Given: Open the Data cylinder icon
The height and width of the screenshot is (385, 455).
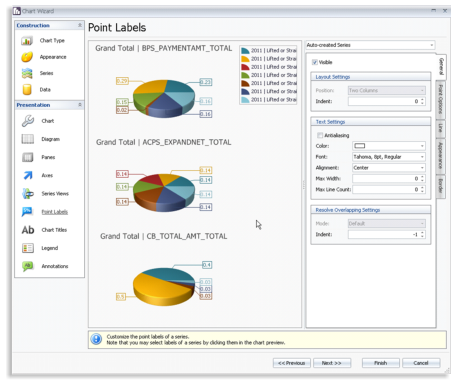Looking at the screenshot, I should pos(27,89).
